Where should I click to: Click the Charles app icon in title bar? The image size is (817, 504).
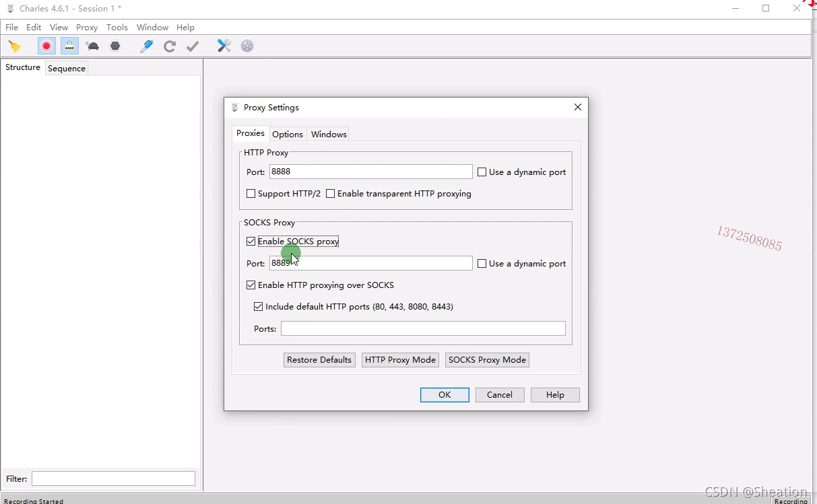[x=10, y=9]
